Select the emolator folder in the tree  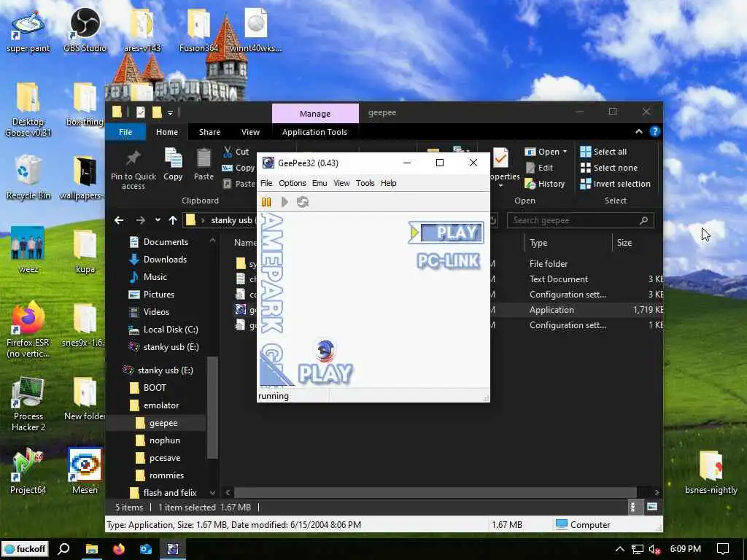[x=161, y=405]
